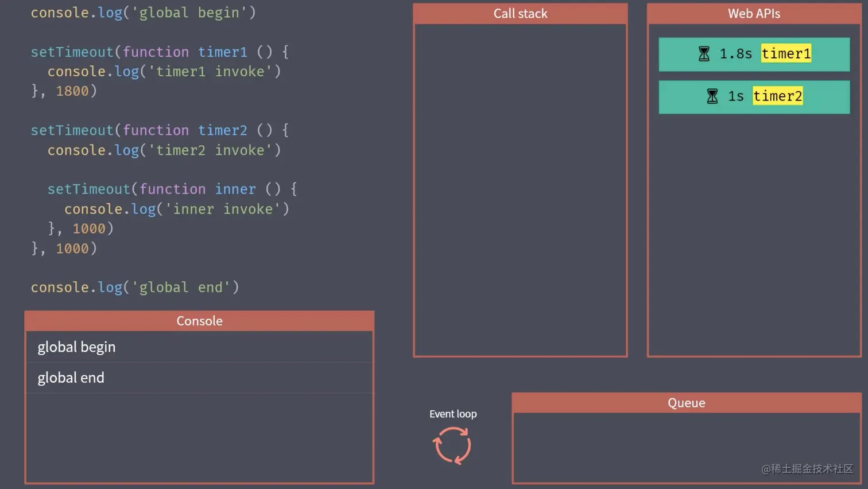Click the hourglass icon beside 1.8s timer1
The width and height of the screenshot is (868, 489).
click(704, 54)
